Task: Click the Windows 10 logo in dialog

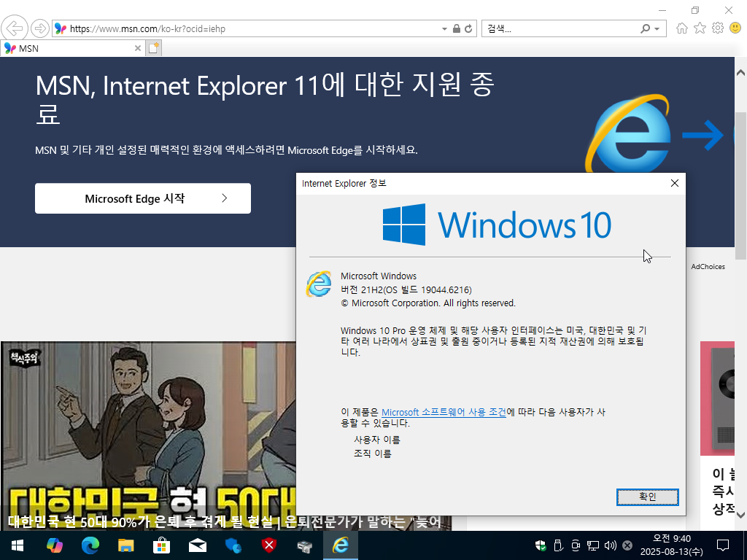Action: (x=497, y=225)
